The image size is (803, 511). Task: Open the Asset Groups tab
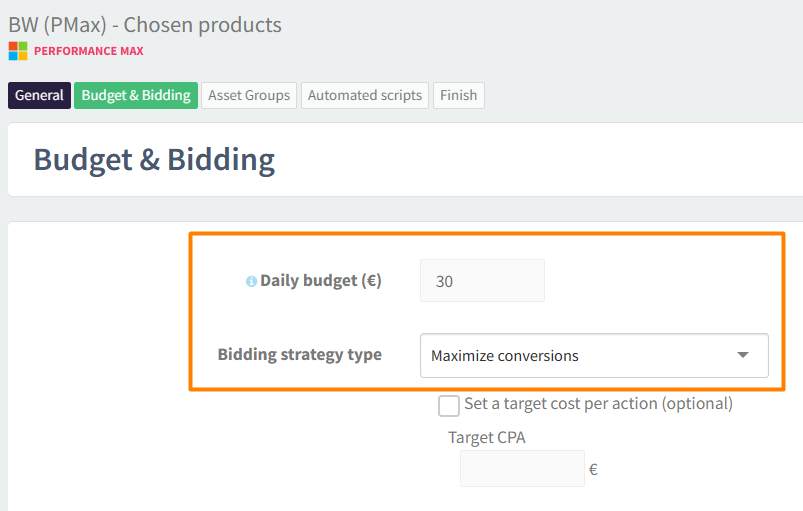pos(249,96)
